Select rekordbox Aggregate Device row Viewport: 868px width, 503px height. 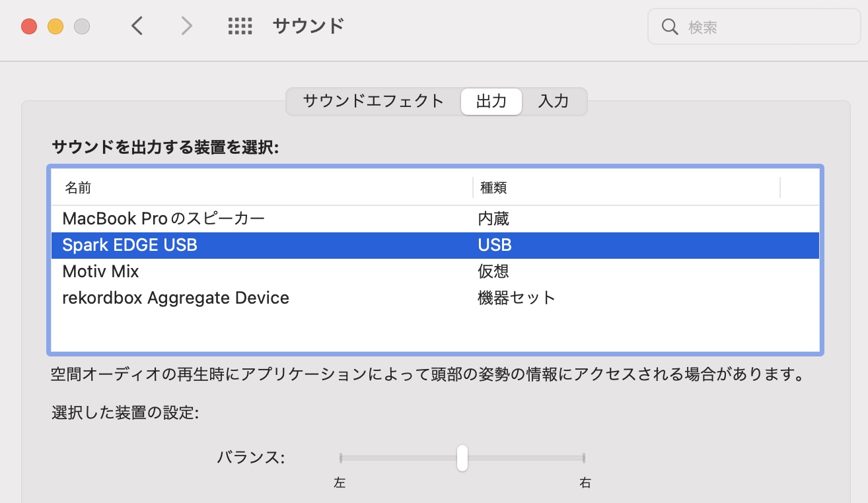[435, 298]
